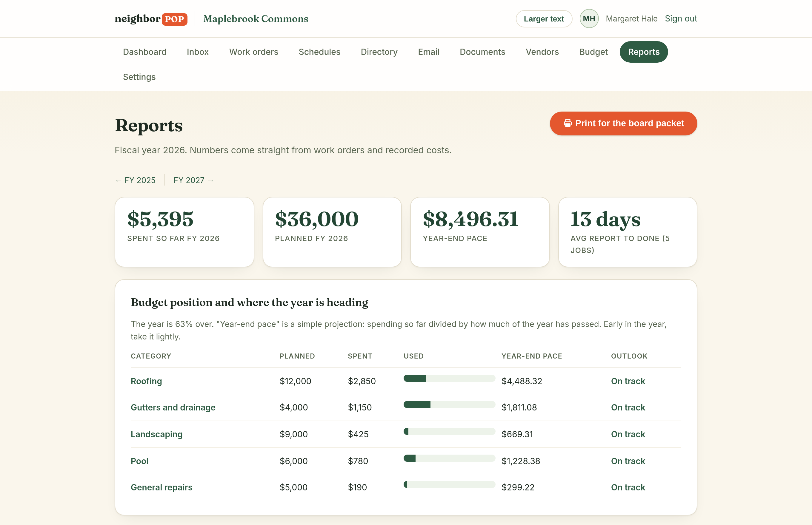Select Roofing planned value $12,000

point(295,381)
